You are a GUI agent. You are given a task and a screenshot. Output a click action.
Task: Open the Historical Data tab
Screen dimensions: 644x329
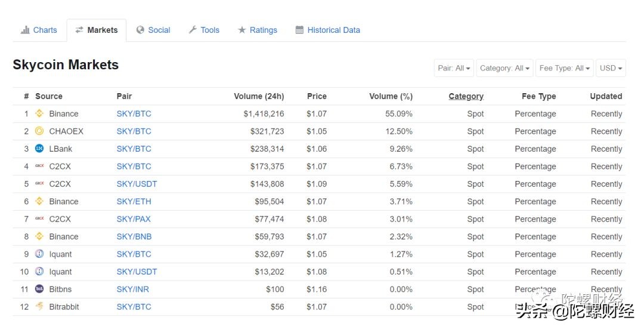(328, 30)
